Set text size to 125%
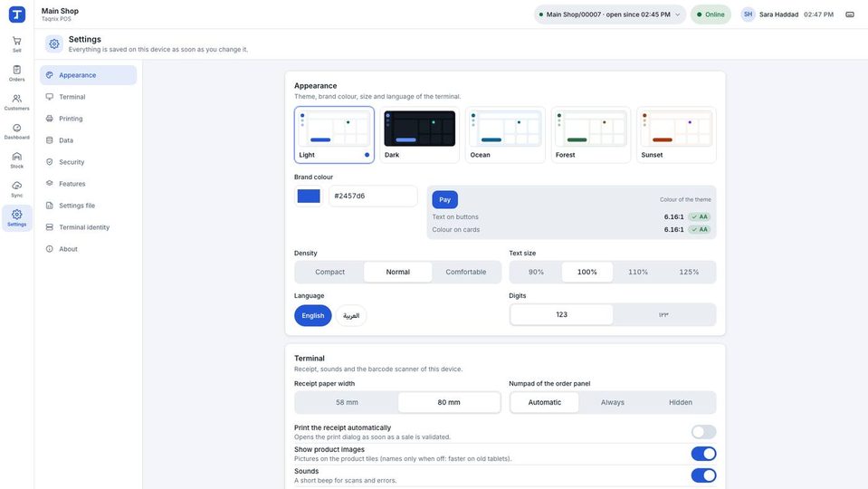This screenshot has height=489, width=868. tap(689, 272)
